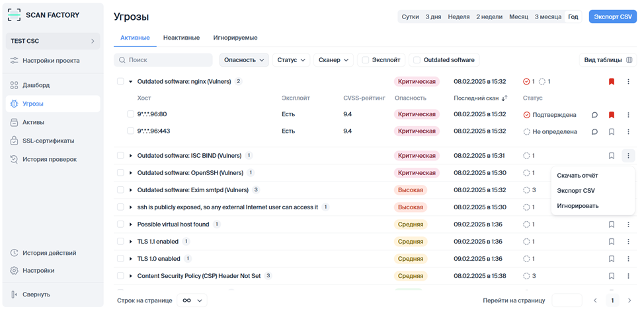Click the Поиск search field

pos(163,60)
